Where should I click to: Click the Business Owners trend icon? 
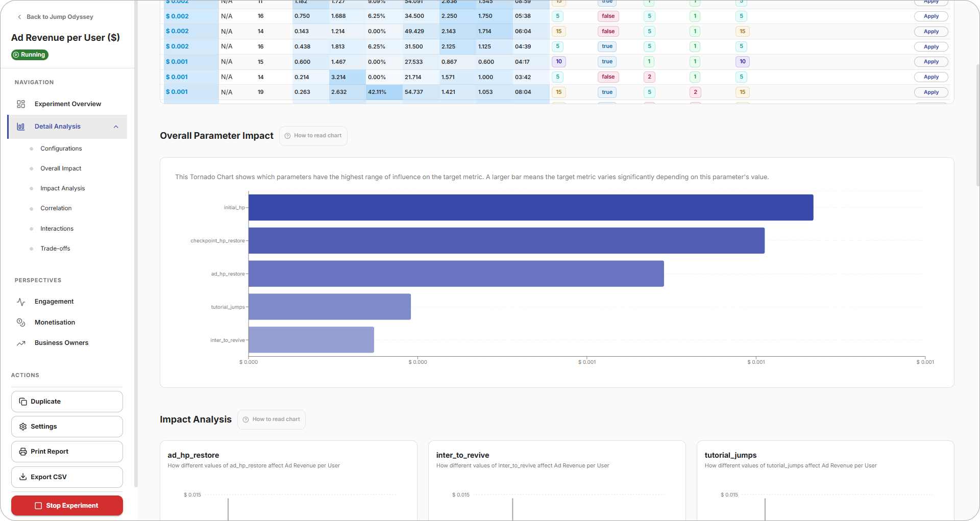(21, 343)
